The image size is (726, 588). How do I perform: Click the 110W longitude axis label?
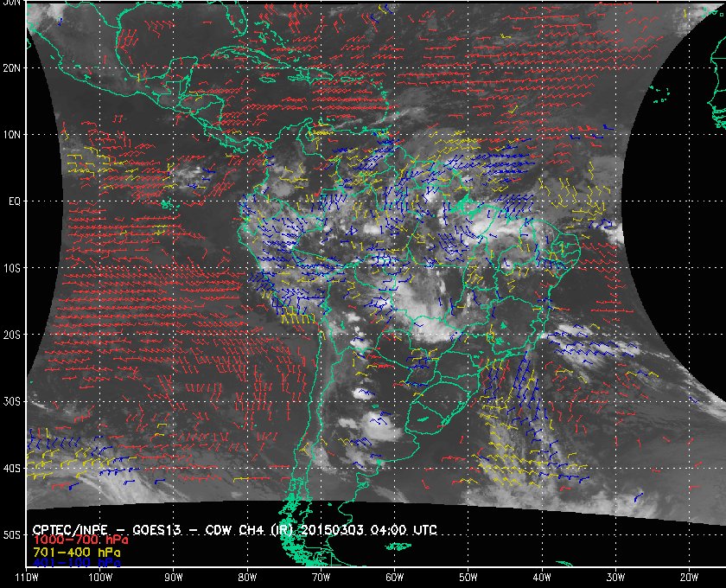pyautogui.click(x=26, y=578)
